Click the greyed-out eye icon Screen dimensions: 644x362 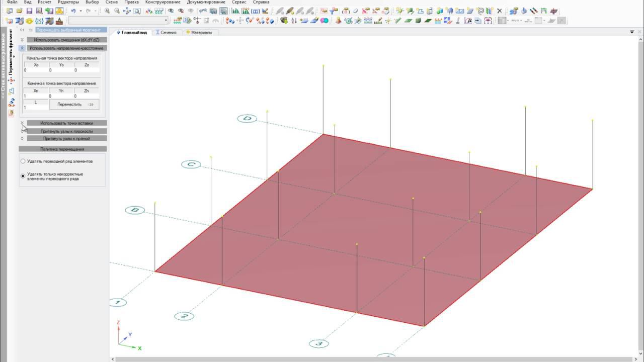tap(191, 11)
